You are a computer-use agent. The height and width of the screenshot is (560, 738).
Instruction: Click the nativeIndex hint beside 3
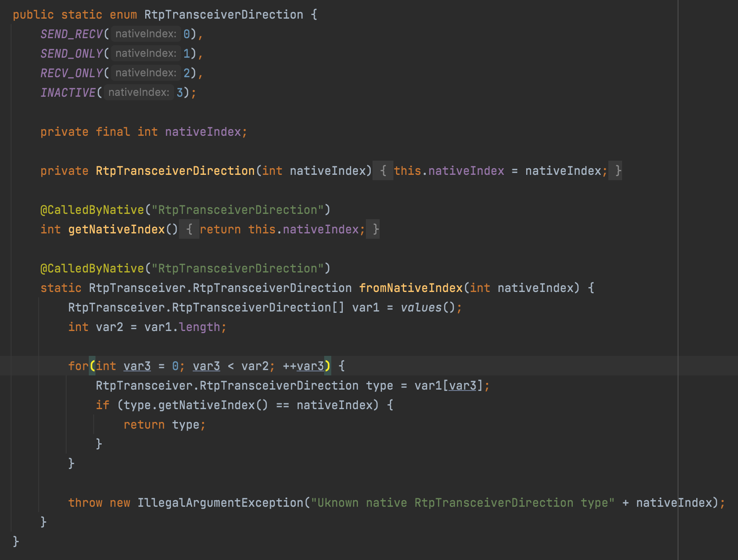tap(139, 92)
